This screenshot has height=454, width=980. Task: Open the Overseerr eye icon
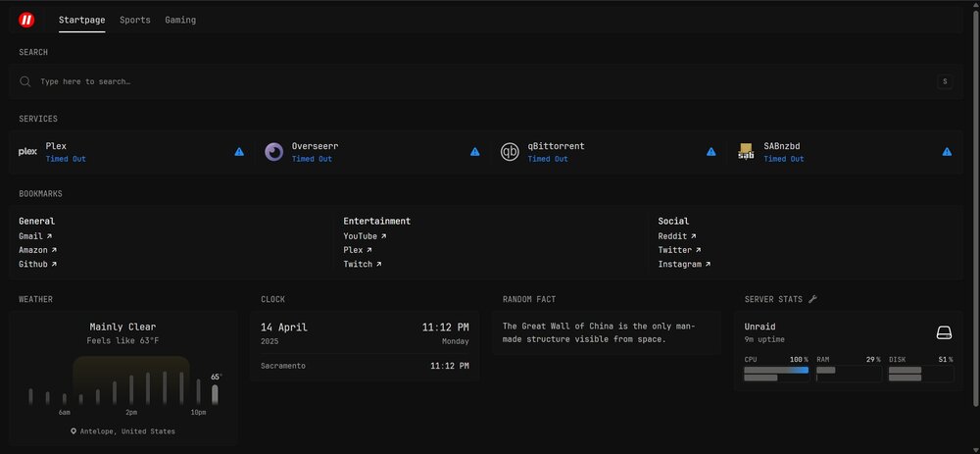click(x=273, y=152)
